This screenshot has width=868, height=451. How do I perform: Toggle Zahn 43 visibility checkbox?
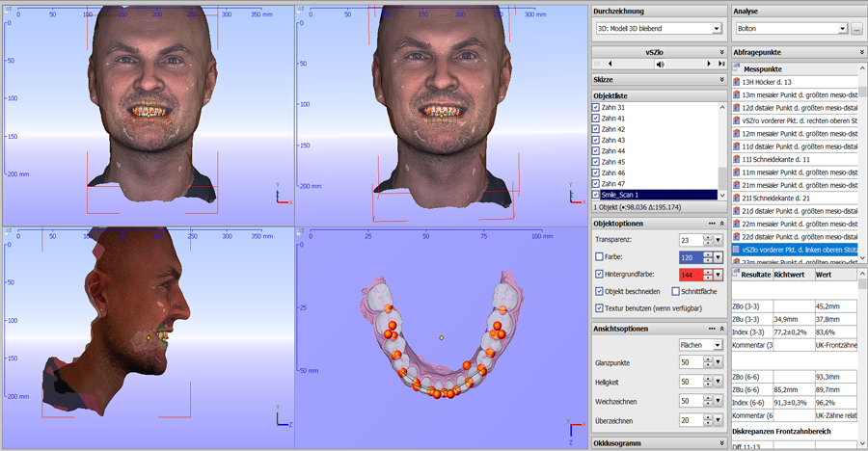[596, 140]
